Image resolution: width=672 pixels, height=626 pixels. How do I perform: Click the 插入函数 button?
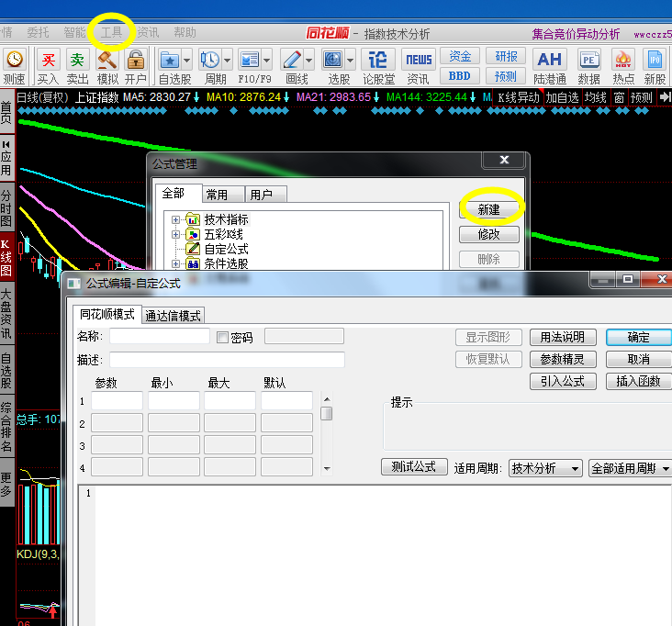(x=639, y=381)
